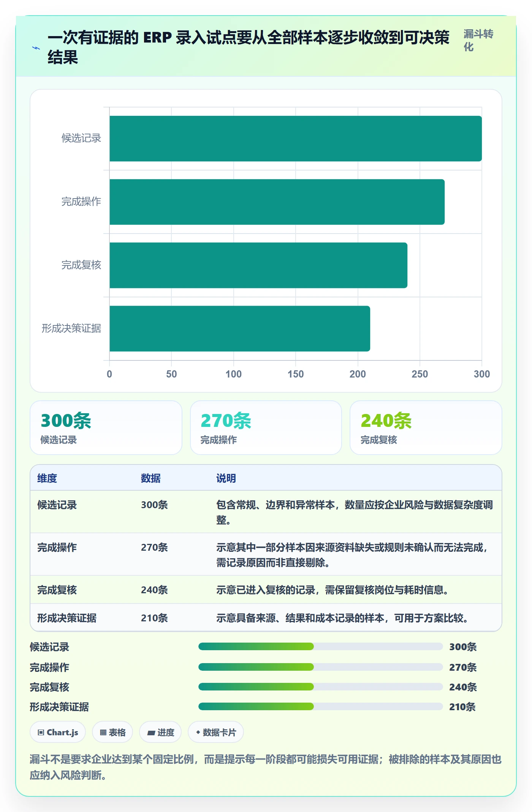Select the 数据卡片 tag chip
Viewport: 532px width, 812px height.
216,732
